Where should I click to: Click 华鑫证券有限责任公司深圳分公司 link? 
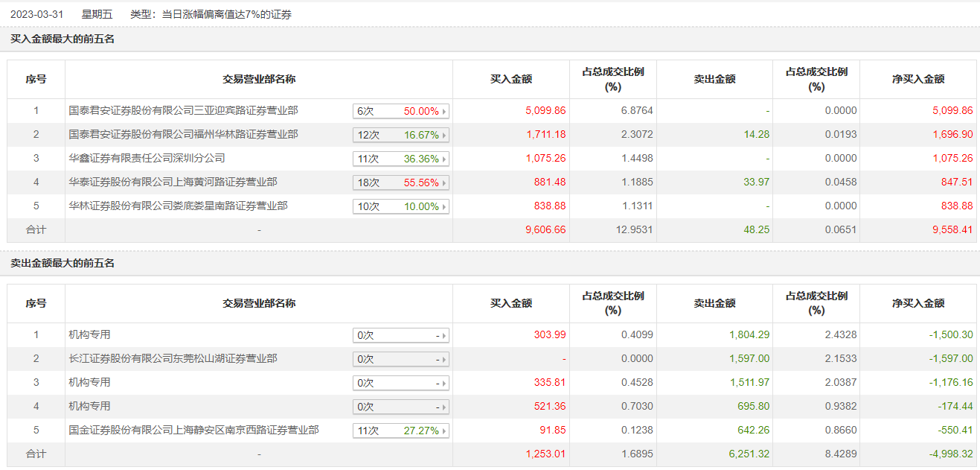147,158
